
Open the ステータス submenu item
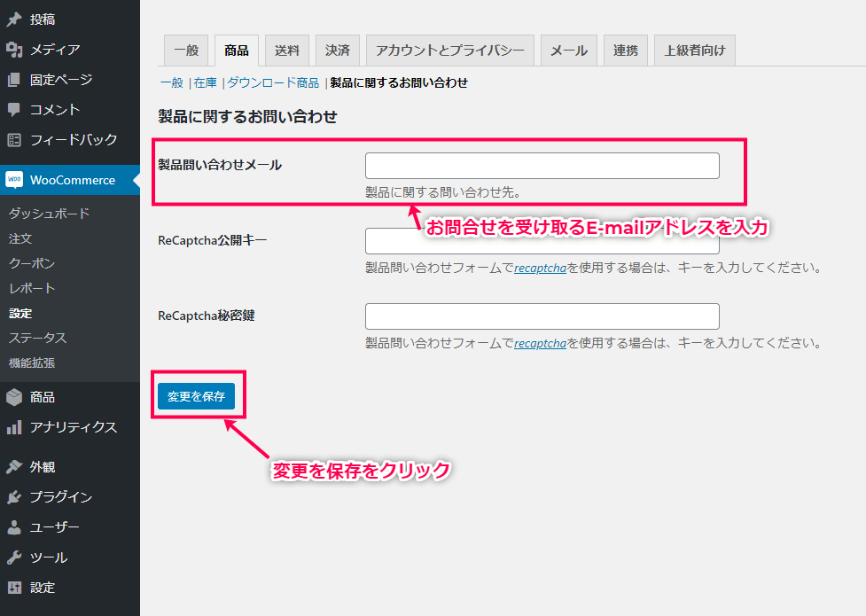37,338
